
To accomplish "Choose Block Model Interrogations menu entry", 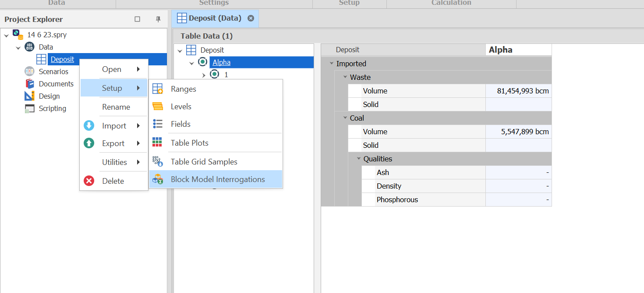I will click(x=217, y=179).
